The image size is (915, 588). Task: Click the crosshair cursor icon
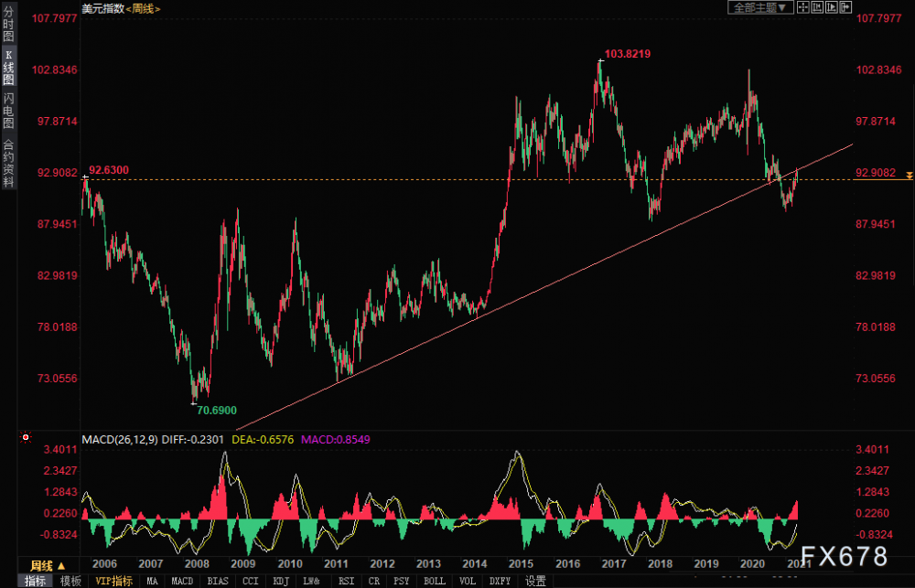(803, 7)
